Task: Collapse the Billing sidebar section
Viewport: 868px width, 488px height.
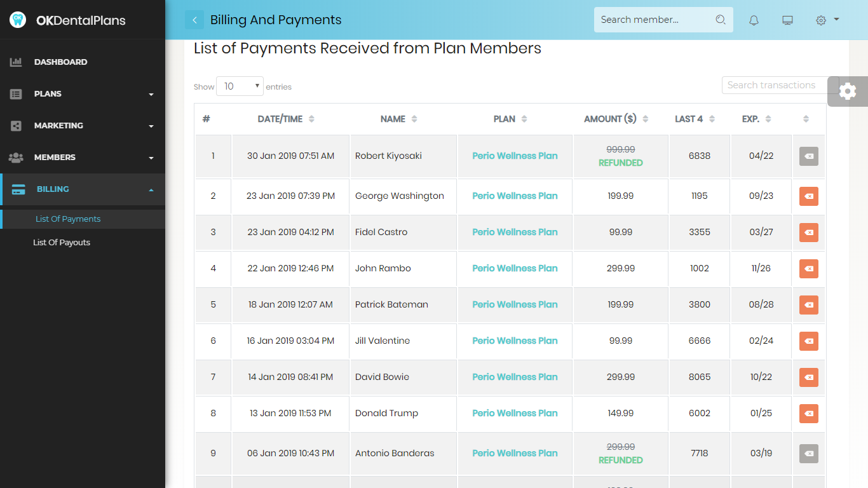Action: click(83, 189)
